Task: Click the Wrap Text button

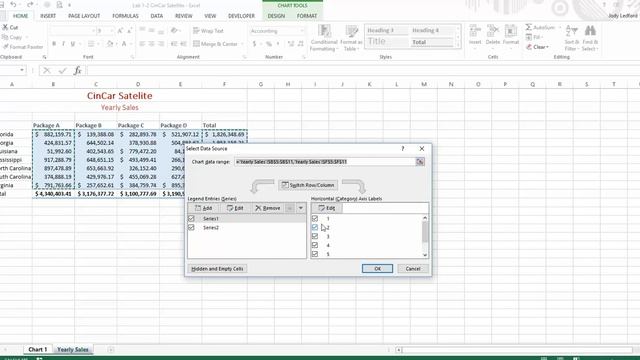Action: (208, 31)
